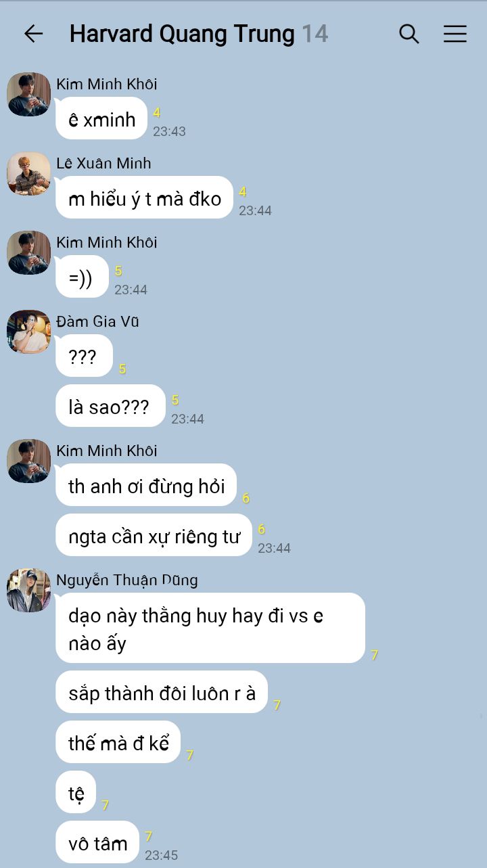Select the 'ngta cần xự riêng tư' message
The width and height of the screenshot is (487, 868).
154,535
